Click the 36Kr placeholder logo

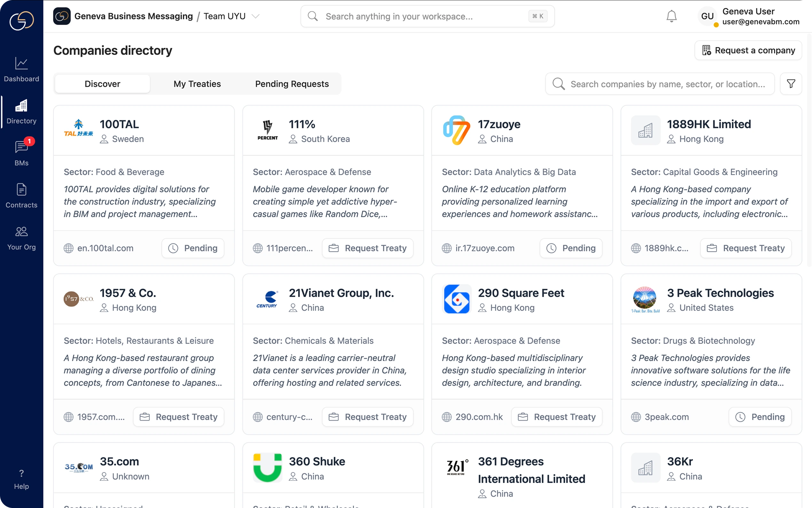tap(645, 467)
